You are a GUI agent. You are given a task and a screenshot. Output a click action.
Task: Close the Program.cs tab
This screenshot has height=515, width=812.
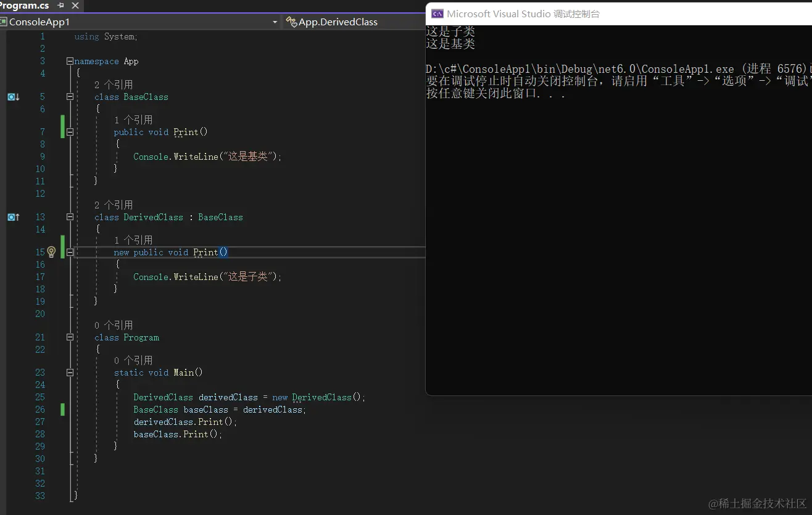[75, 6]
